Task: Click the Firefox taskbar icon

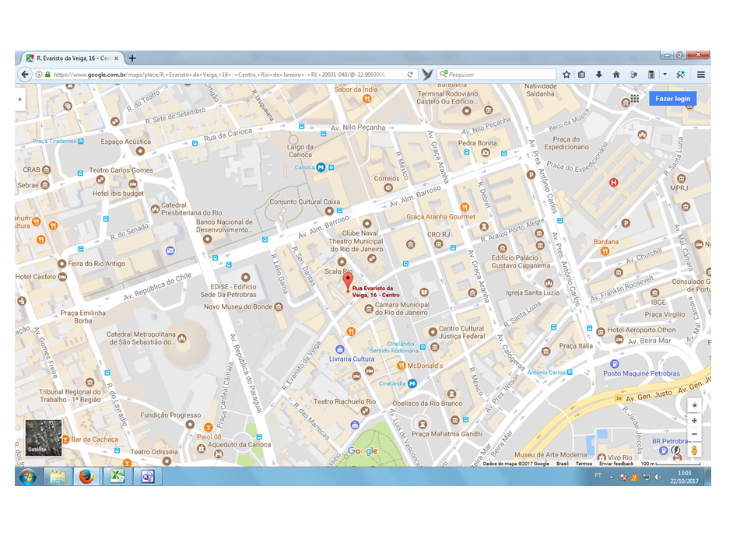Action: (x=86, y=477)
